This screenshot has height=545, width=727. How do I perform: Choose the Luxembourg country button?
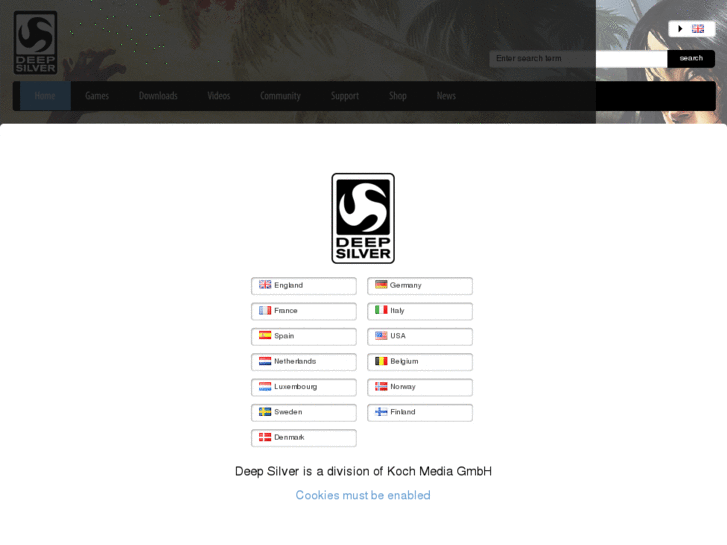(x=304, y=387)
